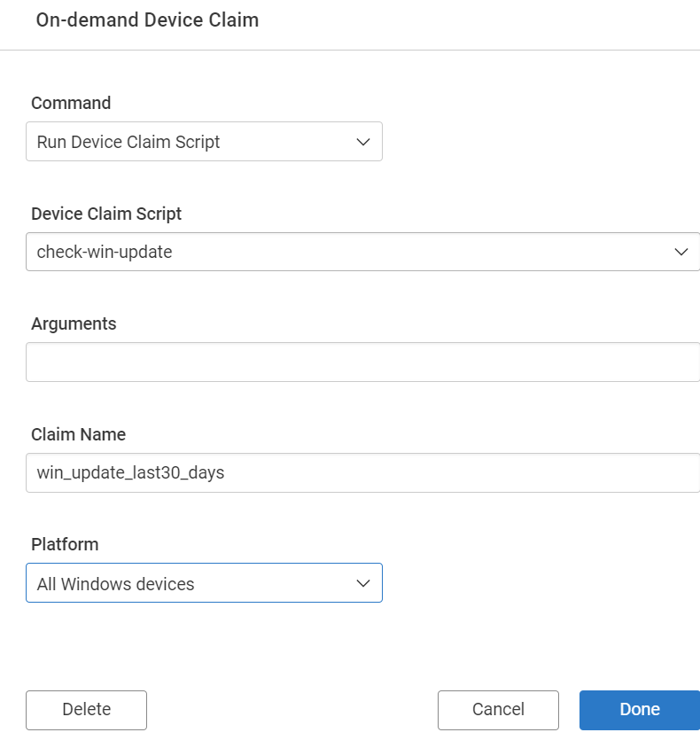Click Cancel to discard changes
The width and height of the screenshot is (700, 748).
point(498,709)
